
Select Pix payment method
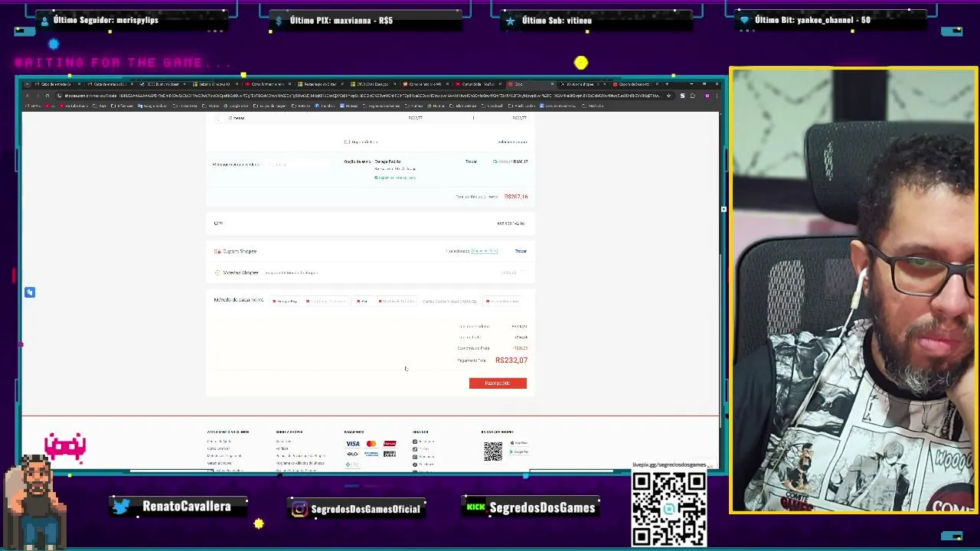point(362,302)
